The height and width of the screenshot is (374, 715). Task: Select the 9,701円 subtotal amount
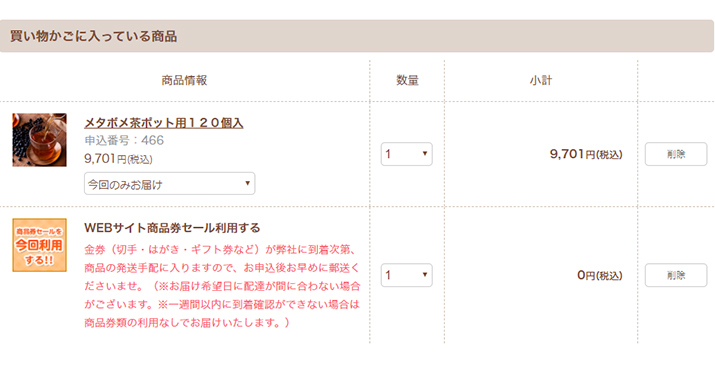(586, 154)
